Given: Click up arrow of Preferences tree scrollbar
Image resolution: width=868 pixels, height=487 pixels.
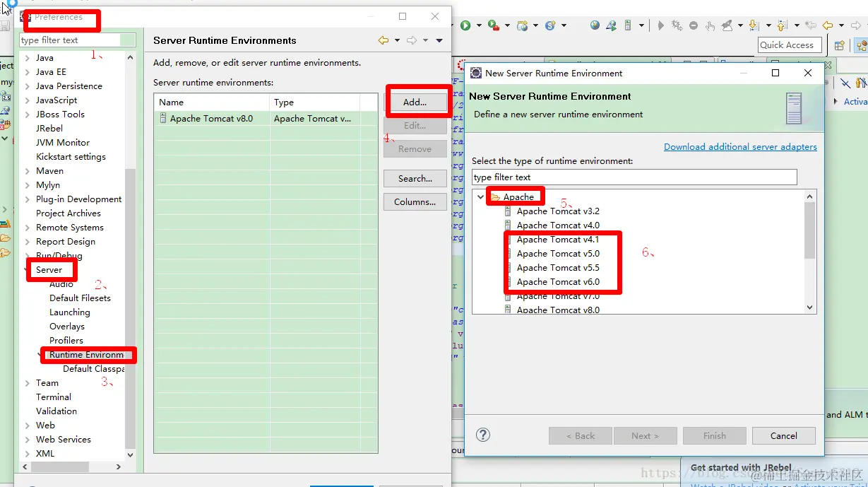Looking at the screenshot, I should (x=130, y=58).
